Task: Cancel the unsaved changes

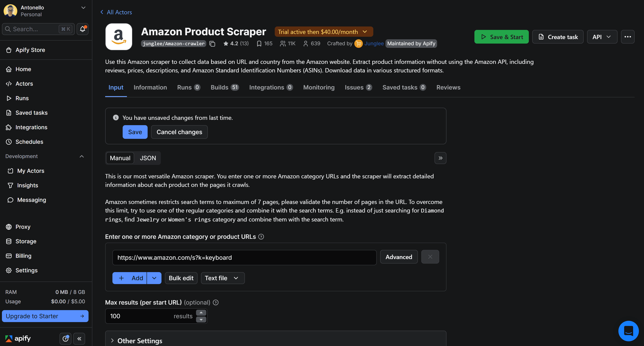Action: click(x=179, y=132)
